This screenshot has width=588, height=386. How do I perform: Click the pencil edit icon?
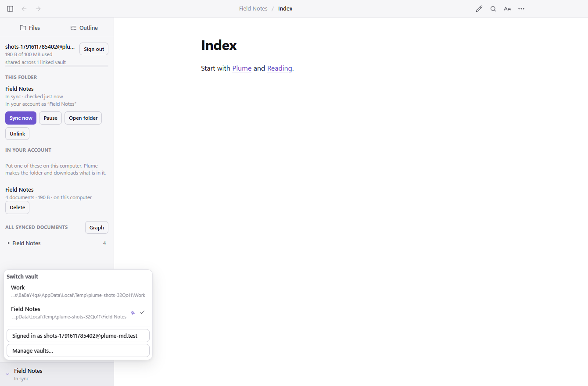click(x=479, y=9)
